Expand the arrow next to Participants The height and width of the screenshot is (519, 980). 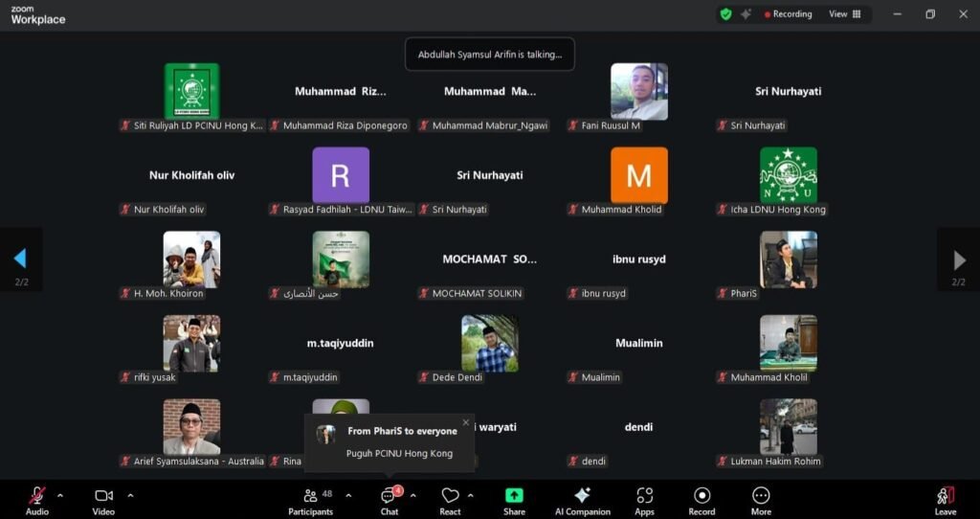point(348,495)
